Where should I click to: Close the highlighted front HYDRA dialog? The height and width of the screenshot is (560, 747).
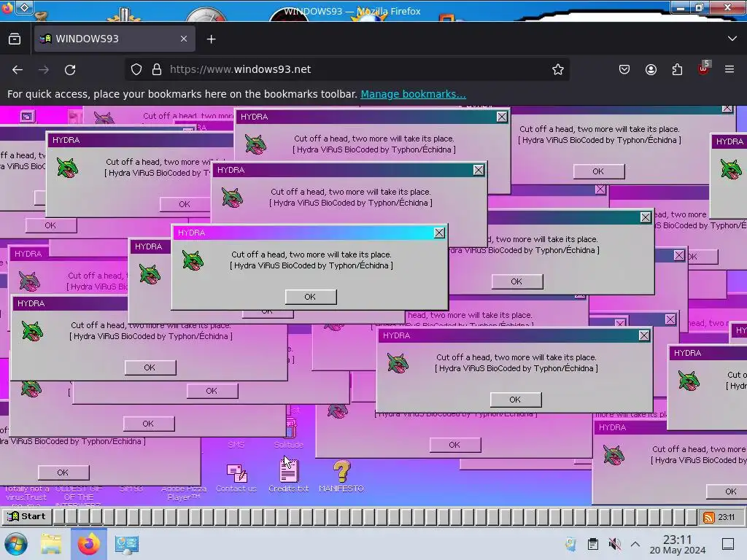pyautogui.click(x=439, y=233)
